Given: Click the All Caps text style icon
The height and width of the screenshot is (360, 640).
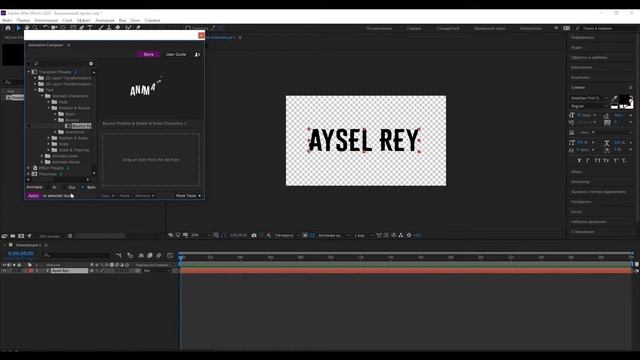Looking at the screenshot, I should click(597, 160).
